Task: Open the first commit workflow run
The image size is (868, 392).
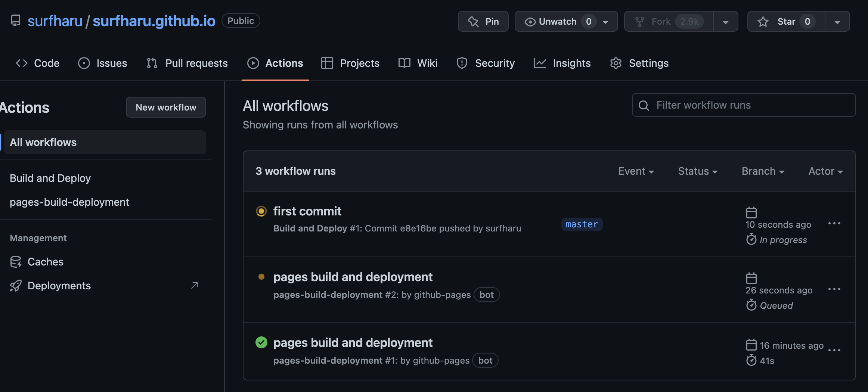Action: click(307, 211)
